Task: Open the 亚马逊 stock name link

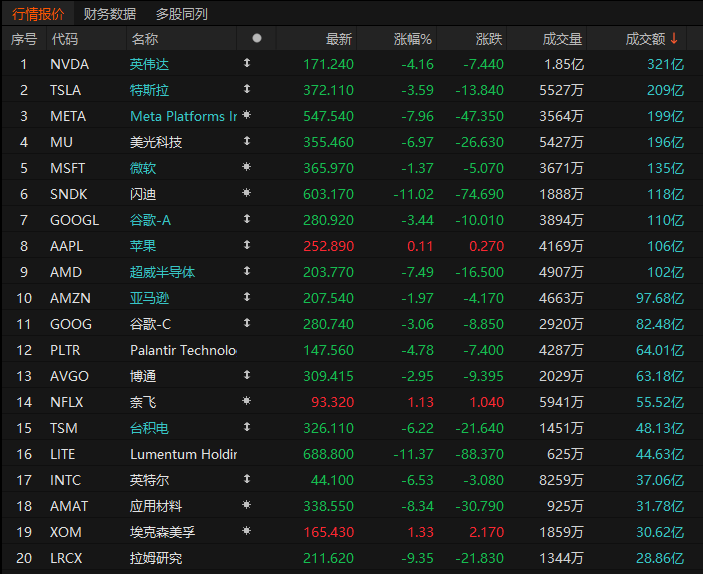Action: [149, 298]
